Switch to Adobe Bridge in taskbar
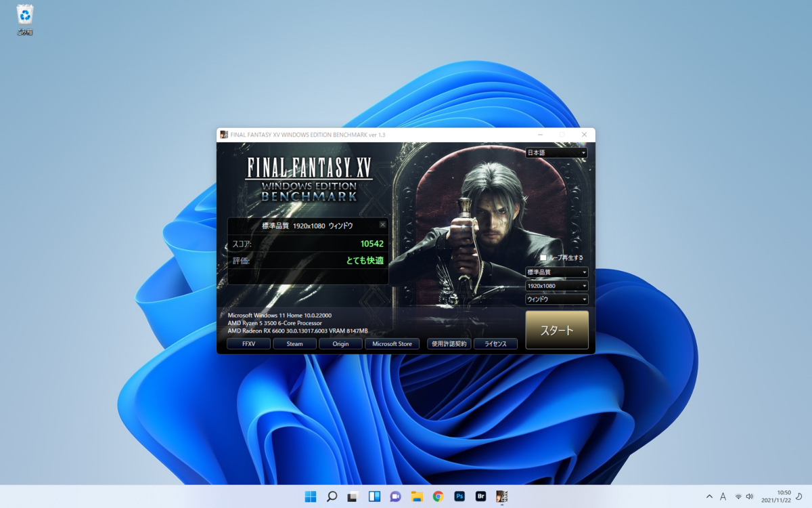This screenshot has width=812, height=508. (x=480, y=496)
